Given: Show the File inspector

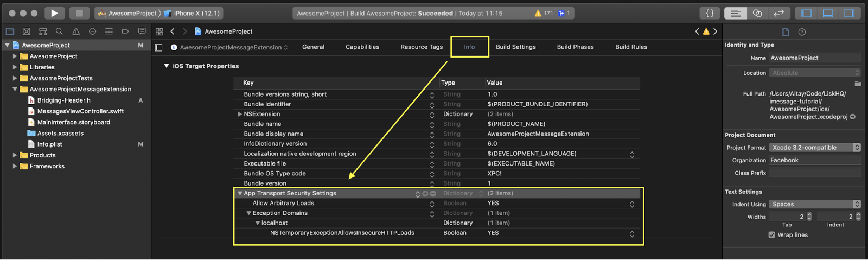Looking at the screenshot, I should point(786,32).
